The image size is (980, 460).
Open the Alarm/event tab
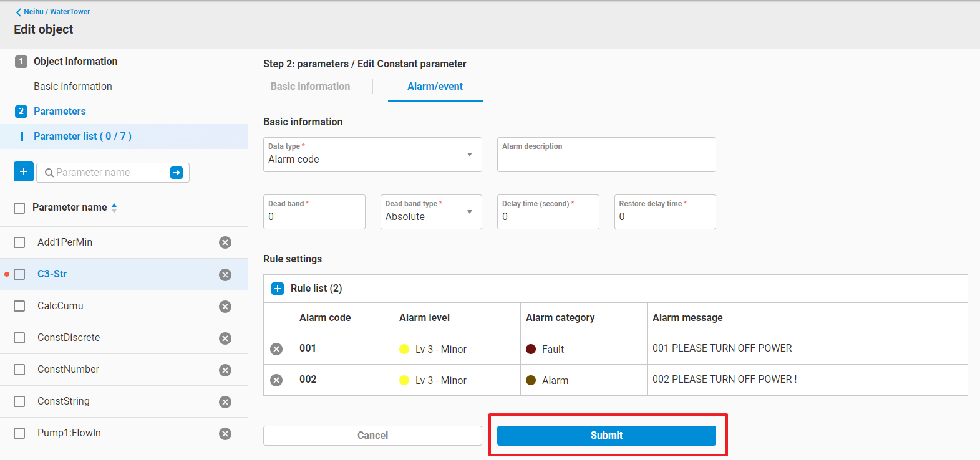tap(435, 87)
